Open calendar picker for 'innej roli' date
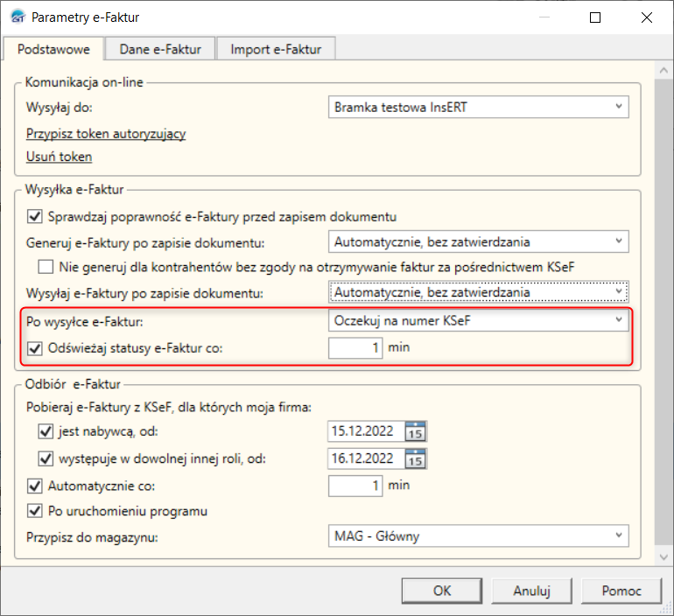Image resolution: width=674 pixels, height=616 pixels. (416, 458)
